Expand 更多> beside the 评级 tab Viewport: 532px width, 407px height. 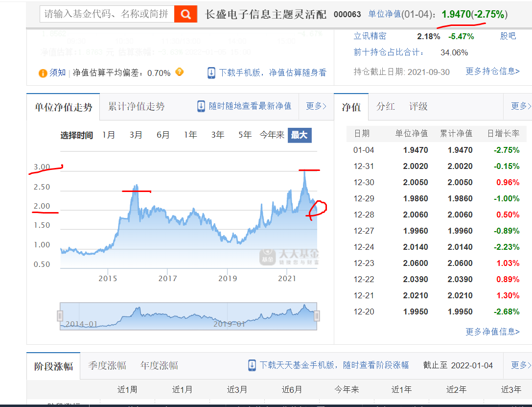tap(521, 106)
